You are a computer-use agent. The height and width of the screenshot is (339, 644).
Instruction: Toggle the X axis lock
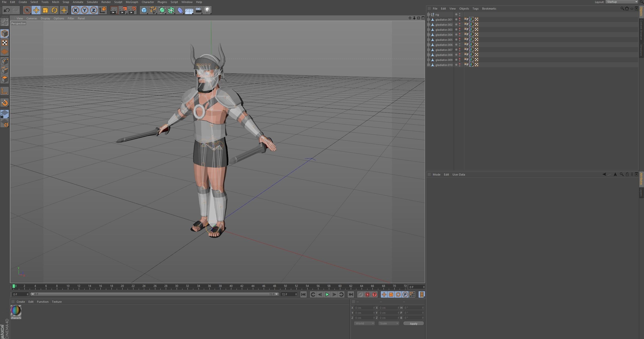tap(75, 10)
